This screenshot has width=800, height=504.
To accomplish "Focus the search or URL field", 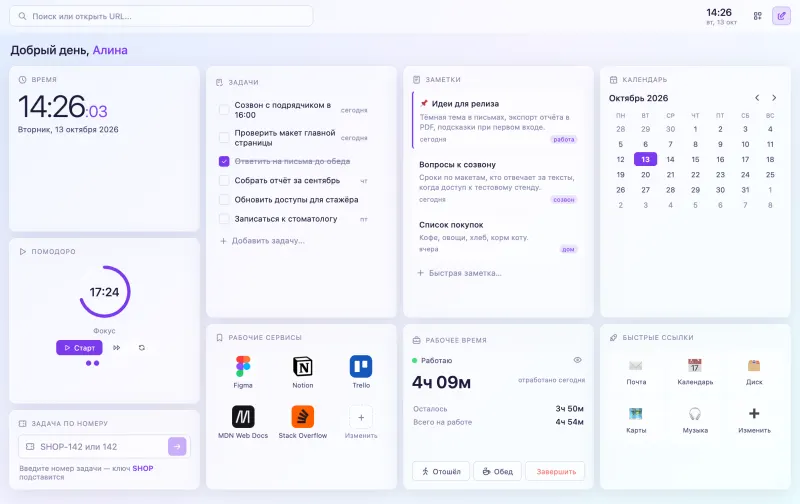I will (161, 16).
